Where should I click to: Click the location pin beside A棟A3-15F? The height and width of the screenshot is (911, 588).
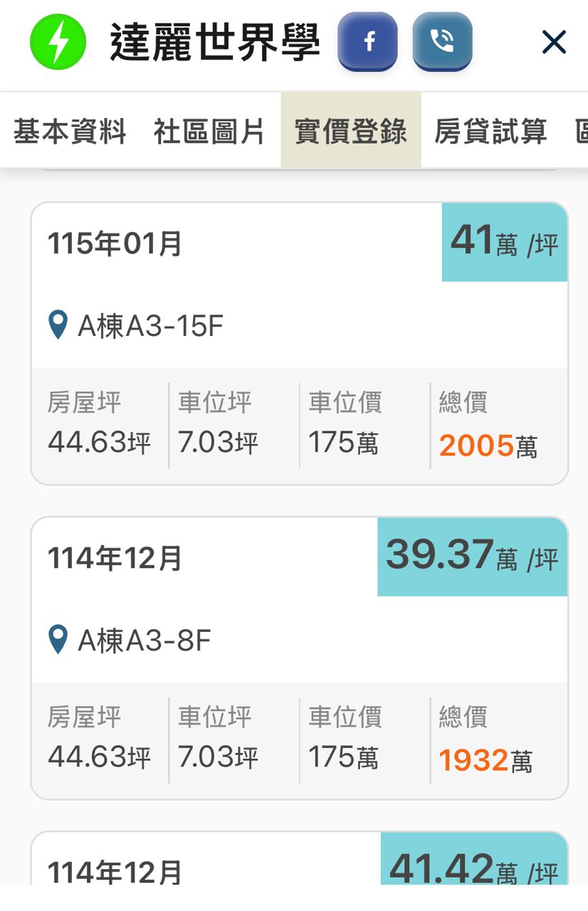point(58,325)
